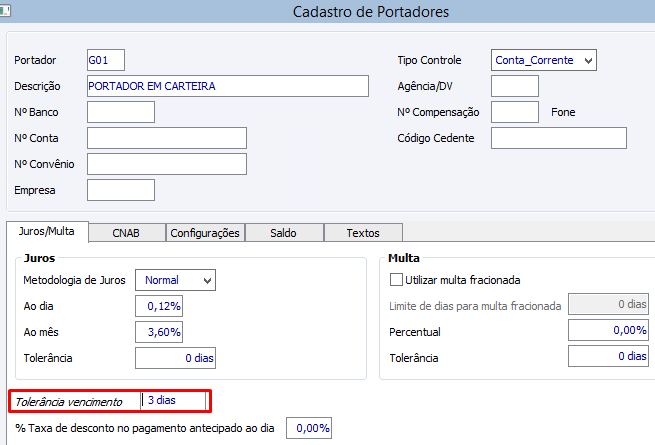This screenshot has height=445, width=655.
Task: Switch to Juros/Multa tab
Action: point(47,231)
